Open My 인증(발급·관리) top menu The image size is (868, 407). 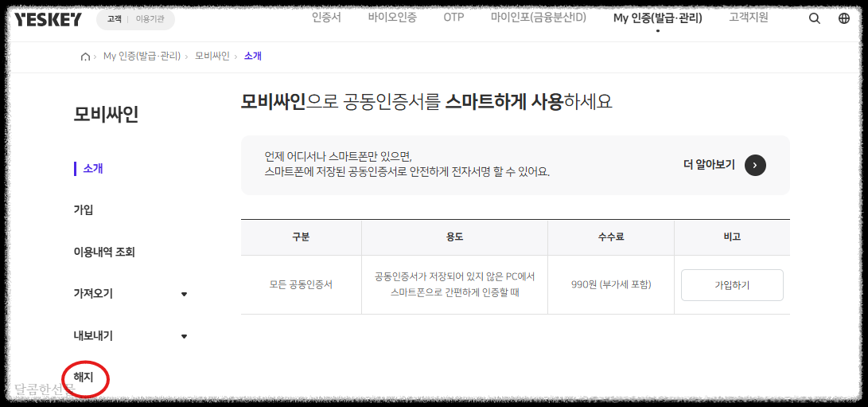658,18
